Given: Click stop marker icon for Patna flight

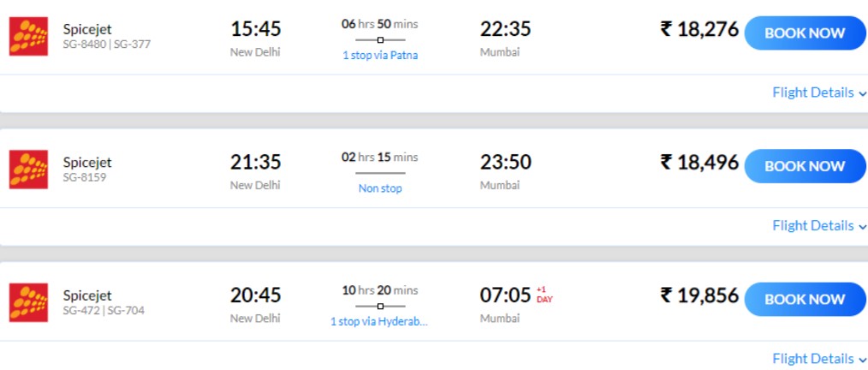Looking at the screenshot, I should (380, 39).
